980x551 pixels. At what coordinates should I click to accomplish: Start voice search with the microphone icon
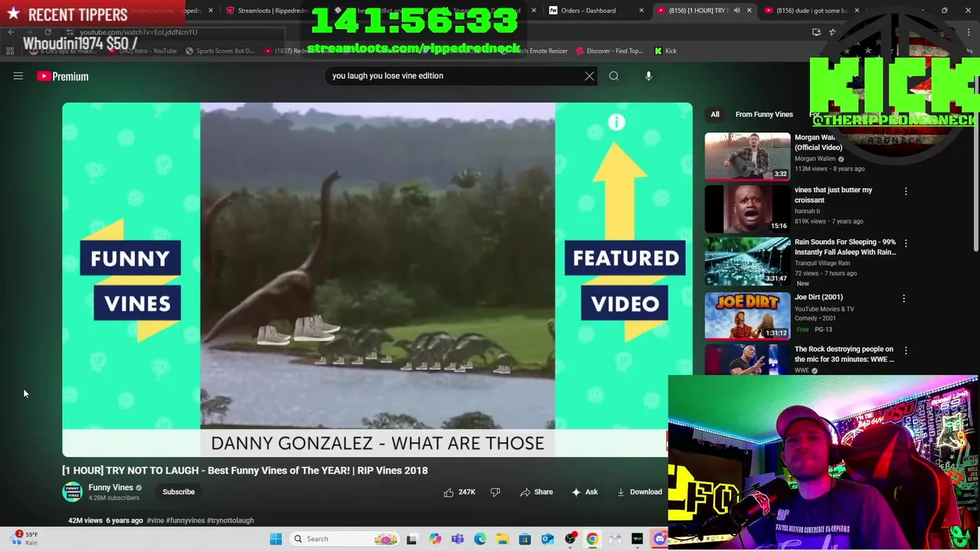click(x=648, y=76)
